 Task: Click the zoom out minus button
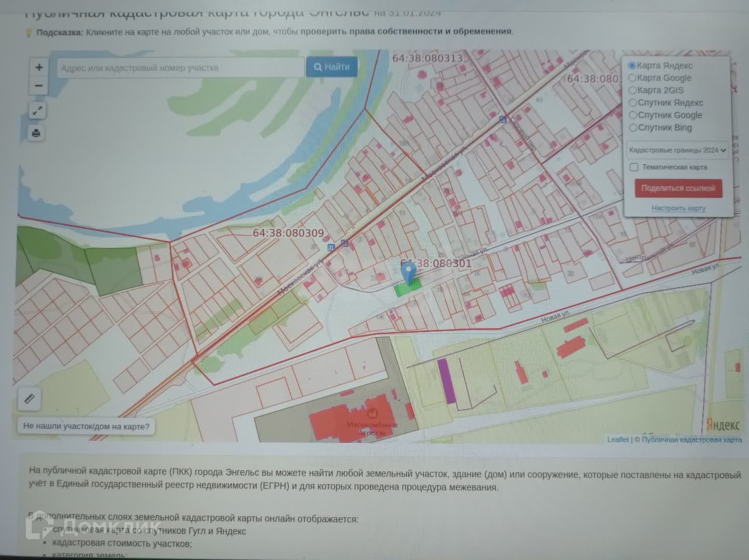point(39,85)
